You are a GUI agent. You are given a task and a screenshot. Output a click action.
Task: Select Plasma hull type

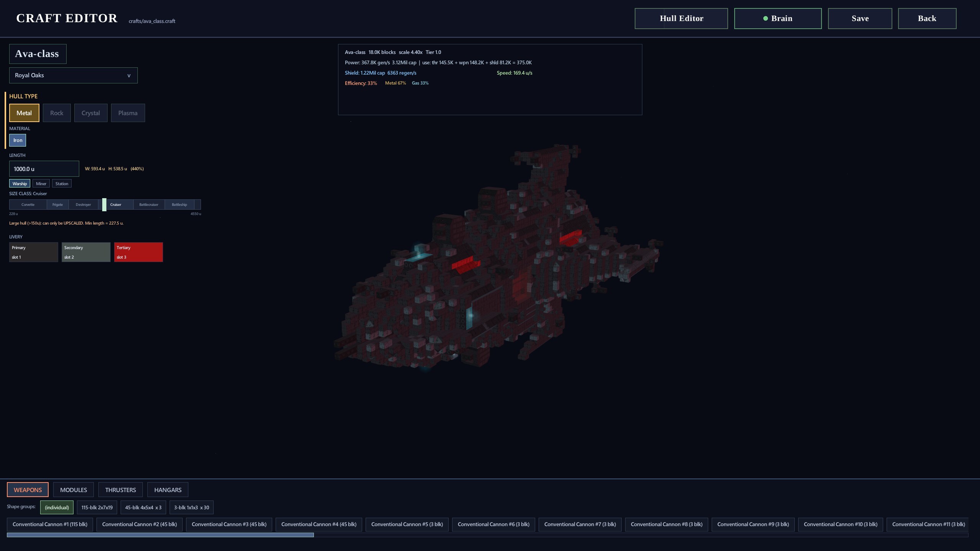[x=128, y=113]
